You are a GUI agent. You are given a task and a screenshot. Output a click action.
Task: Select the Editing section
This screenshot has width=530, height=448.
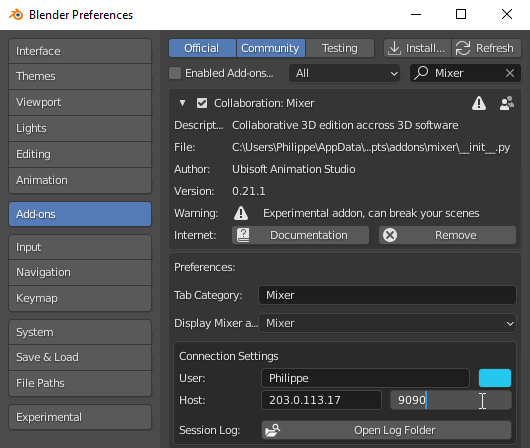pos(80,154)
